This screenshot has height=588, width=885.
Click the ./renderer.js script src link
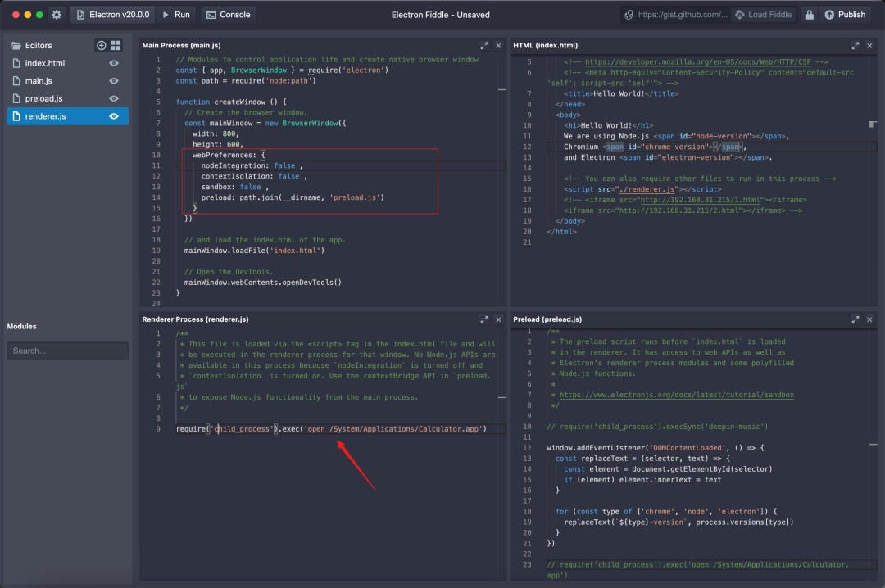point(647,189)
